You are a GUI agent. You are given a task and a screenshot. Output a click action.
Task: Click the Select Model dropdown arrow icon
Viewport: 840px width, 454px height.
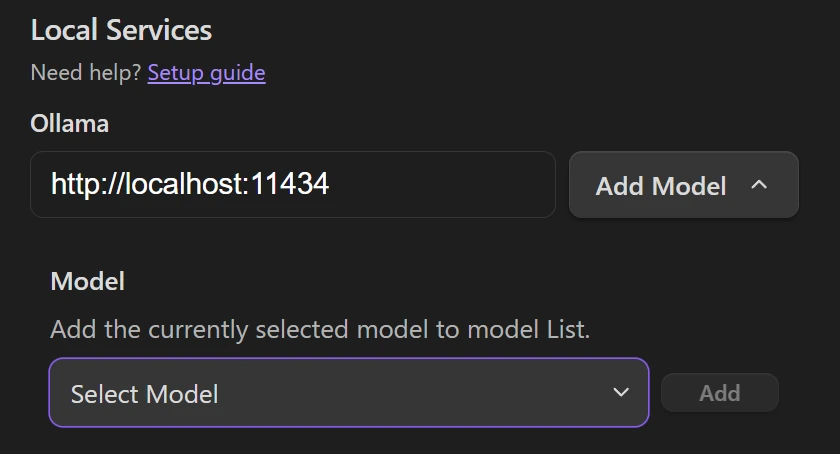tap(621, 393)
